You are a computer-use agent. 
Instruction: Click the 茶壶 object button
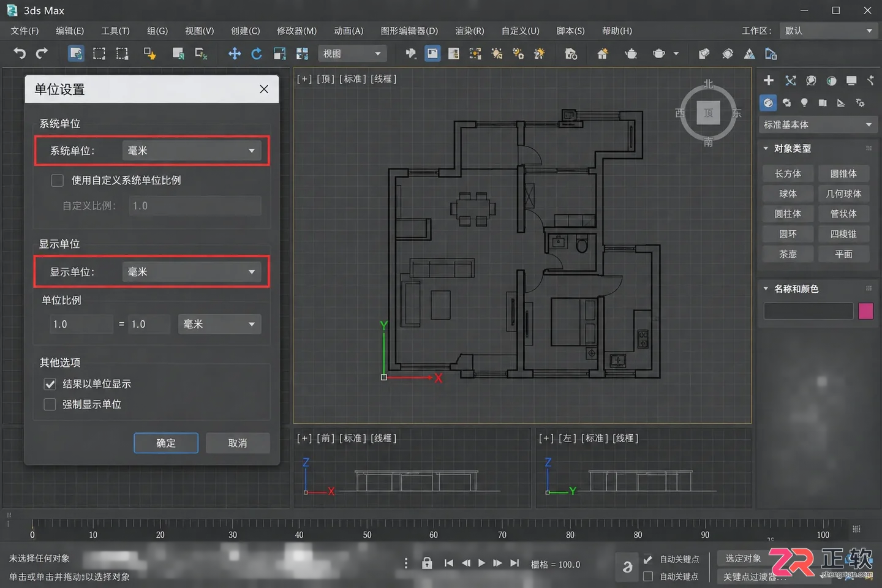pyautogui.click(x=788, y=254)
